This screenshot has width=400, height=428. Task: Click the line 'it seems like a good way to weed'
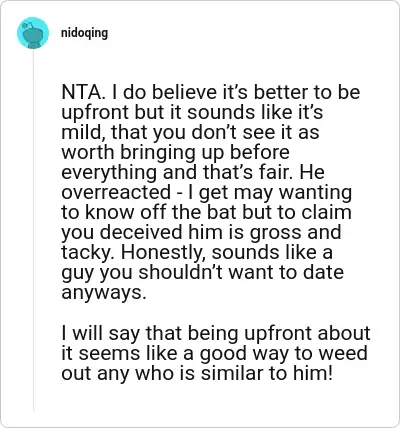[214, 353]
